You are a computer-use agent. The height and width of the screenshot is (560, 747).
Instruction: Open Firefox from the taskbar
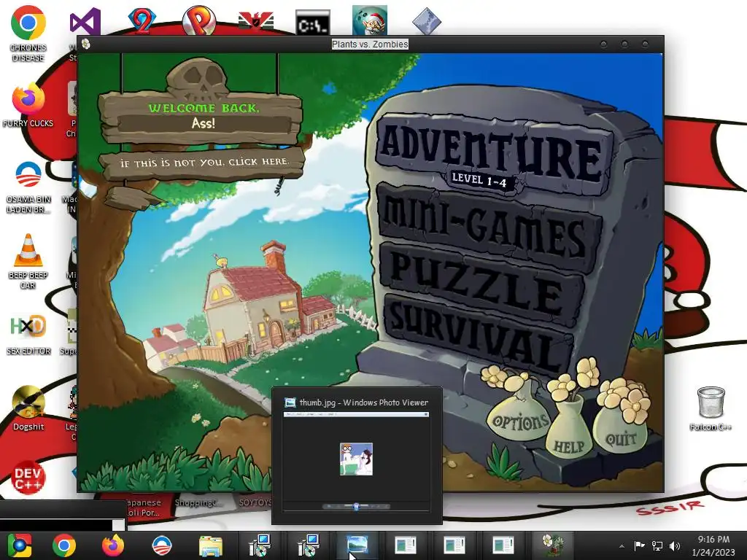(113, 545)
